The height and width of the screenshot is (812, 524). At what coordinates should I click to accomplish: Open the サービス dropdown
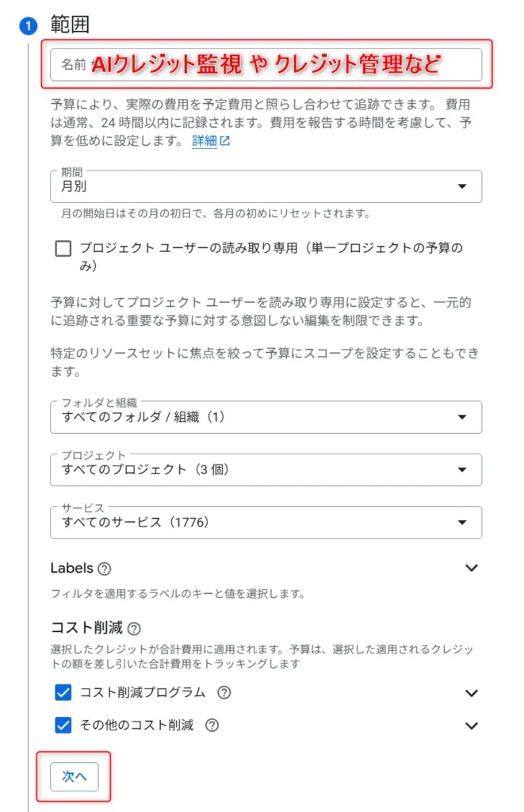[266, 523]
